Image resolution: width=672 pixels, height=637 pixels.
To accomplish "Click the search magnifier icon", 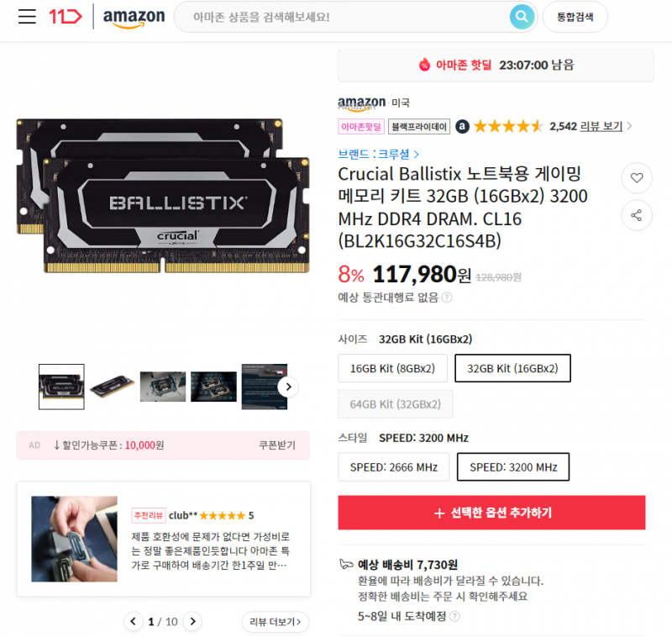I will [522, 17].
